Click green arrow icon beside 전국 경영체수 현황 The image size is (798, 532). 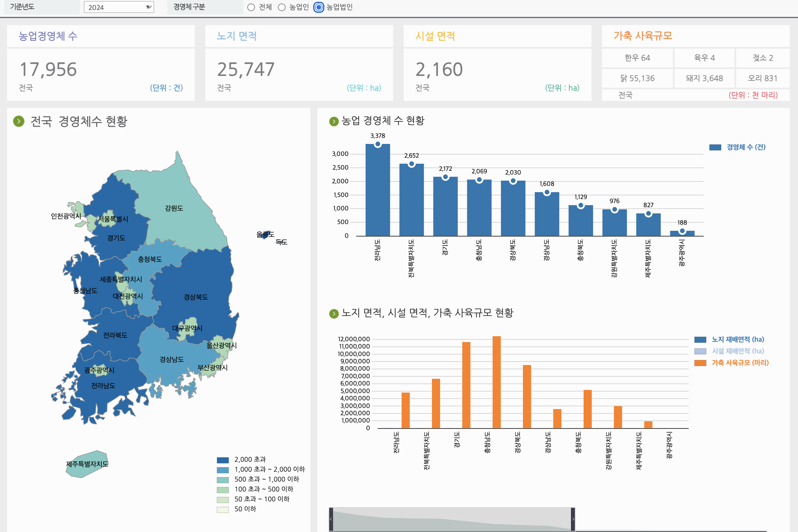pyautogui.click(x=19, y=121)
